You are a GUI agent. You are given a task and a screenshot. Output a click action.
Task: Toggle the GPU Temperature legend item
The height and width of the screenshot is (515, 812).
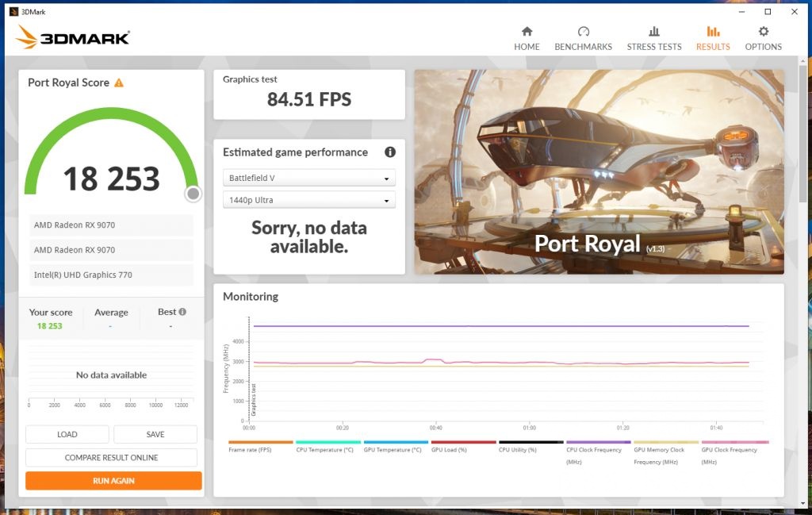[396, 450]
